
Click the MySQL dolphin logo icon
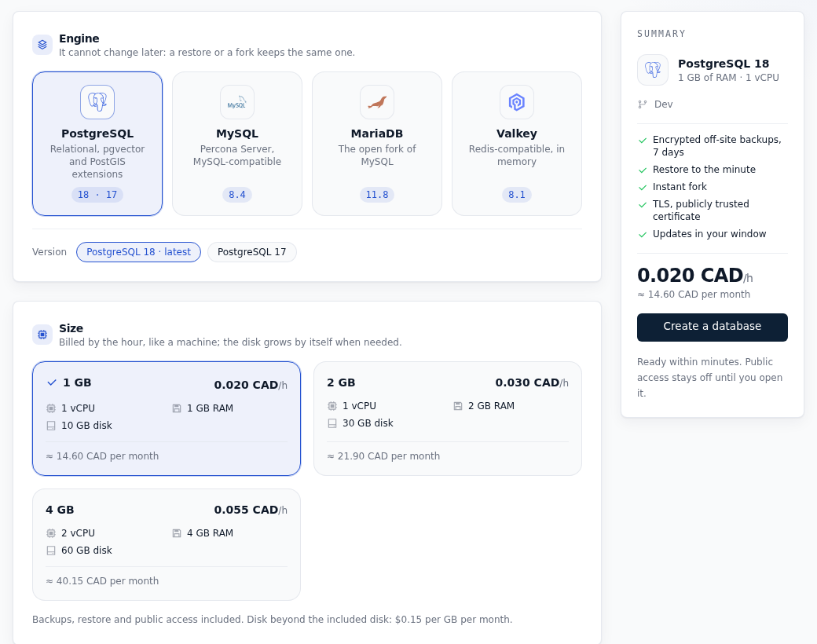237,102
